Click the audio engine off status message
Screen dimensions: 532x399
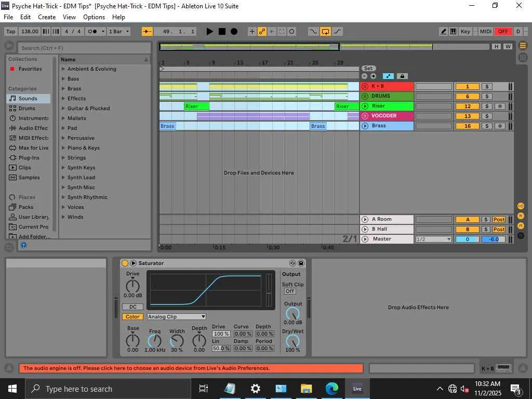[x=191, y=368]
